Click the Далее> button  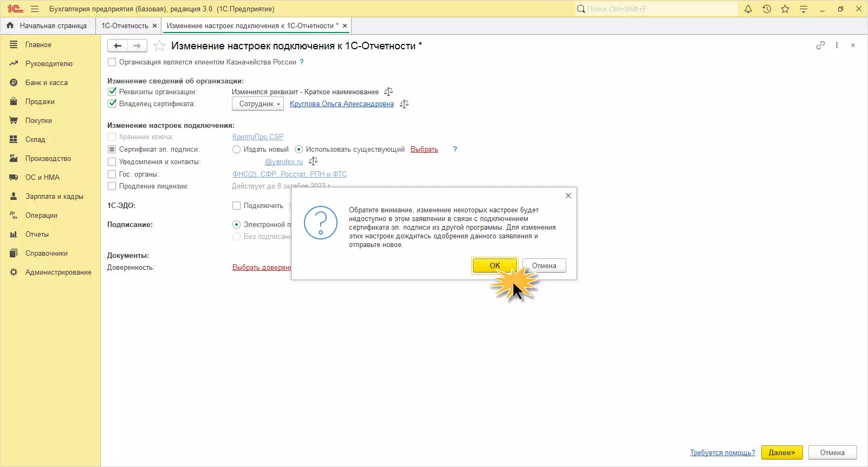coord(781,452)
